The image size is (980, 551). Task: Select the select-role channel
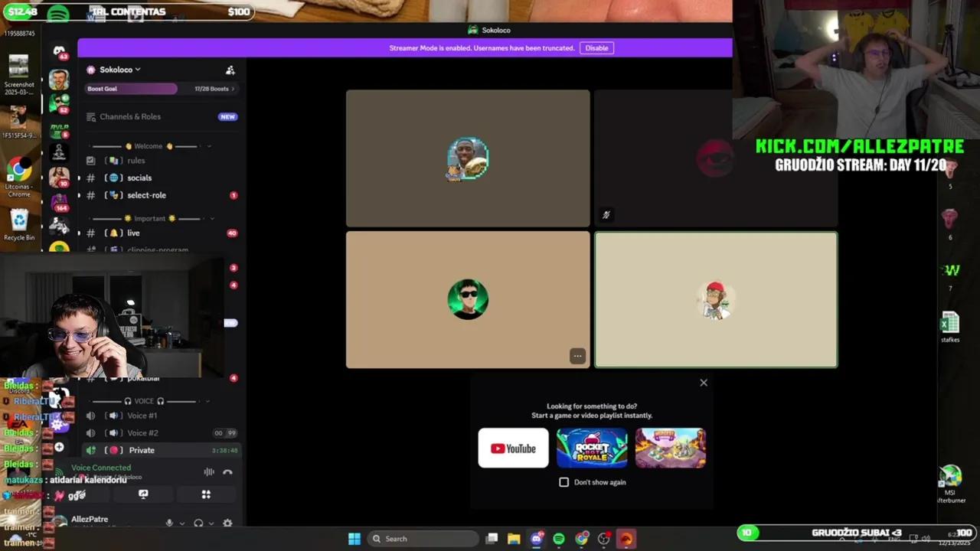point(146,195)
